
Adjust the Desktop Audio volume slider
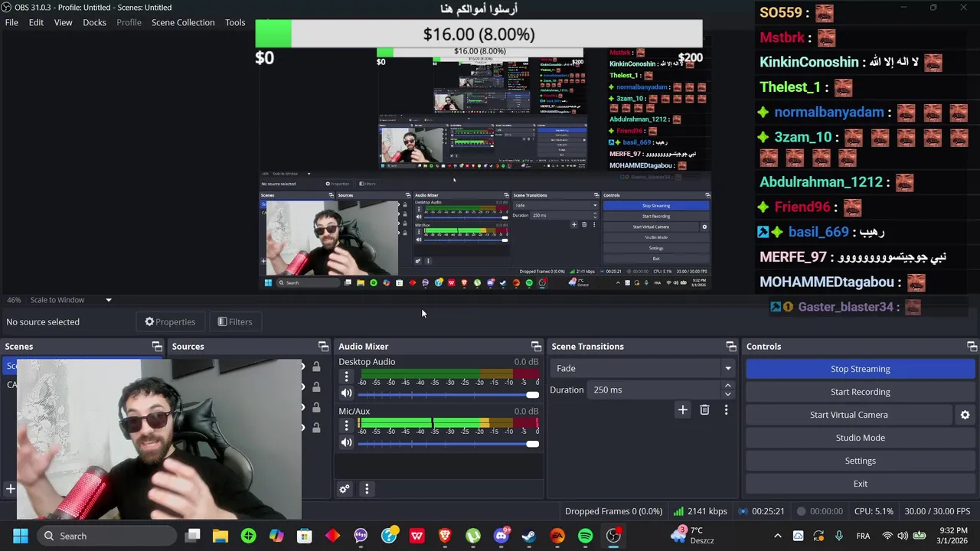click(448, 395)
